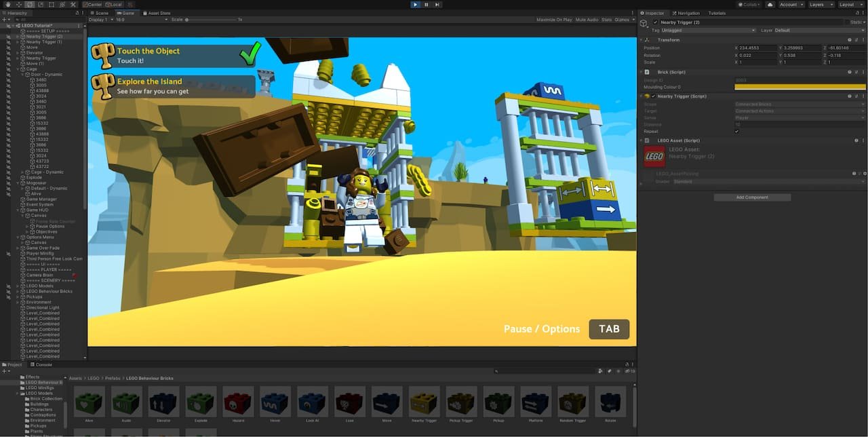Click the yellow Moulding Colour swatch

point(800,87)
